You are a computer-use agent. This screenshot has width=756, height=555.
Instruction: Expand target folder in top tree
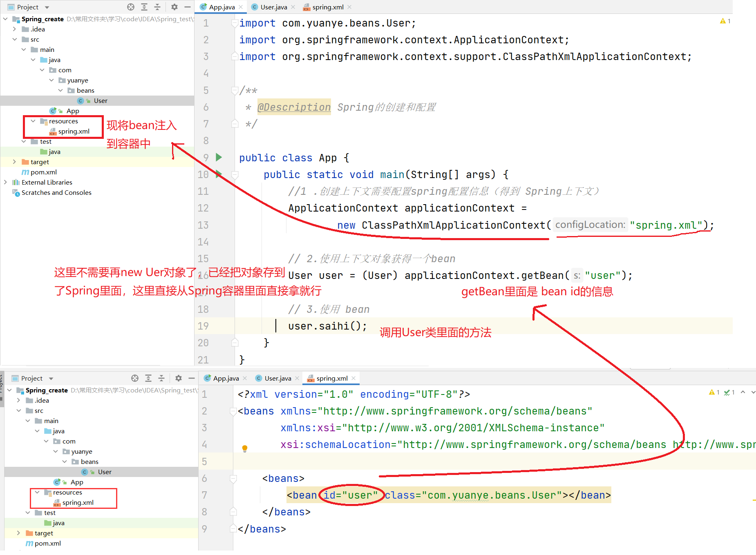[x=14, y=162]
